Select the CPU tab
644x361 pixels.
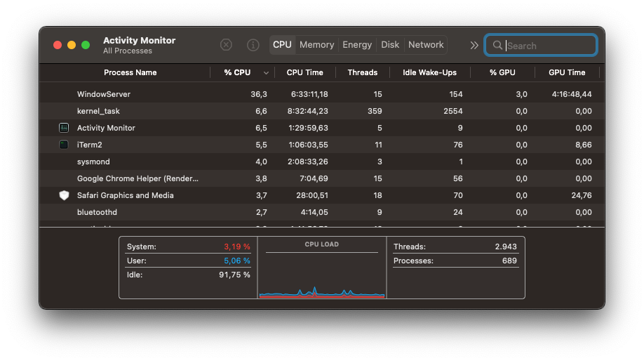(282, 45)
